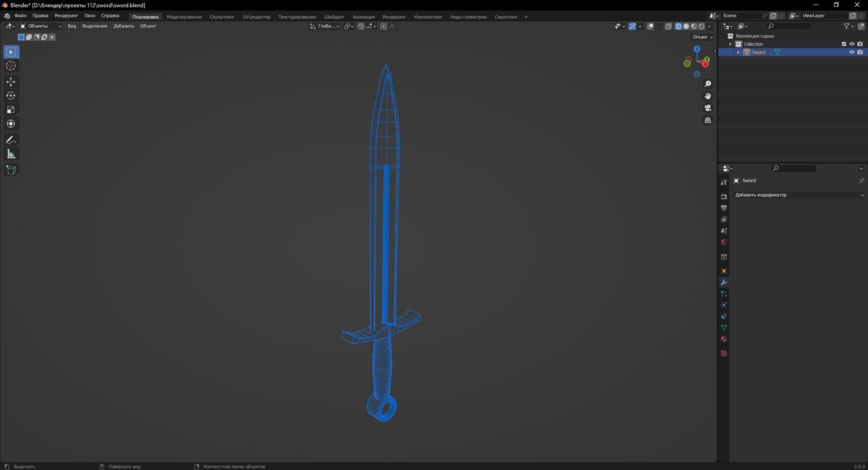Open the Object Constraints properties tab
Image resolution: width=868 pixels, height=470 pixels.
(x=724, y=317)
